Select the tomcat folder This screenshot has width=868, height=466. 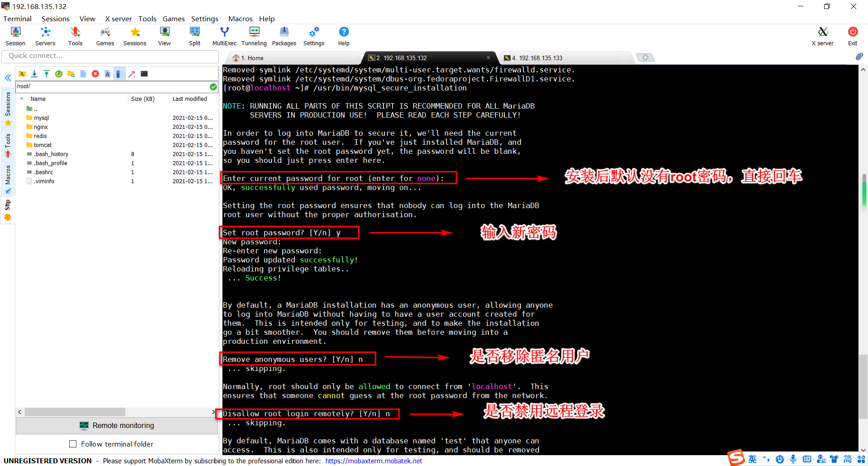click(x=42, y=145)
